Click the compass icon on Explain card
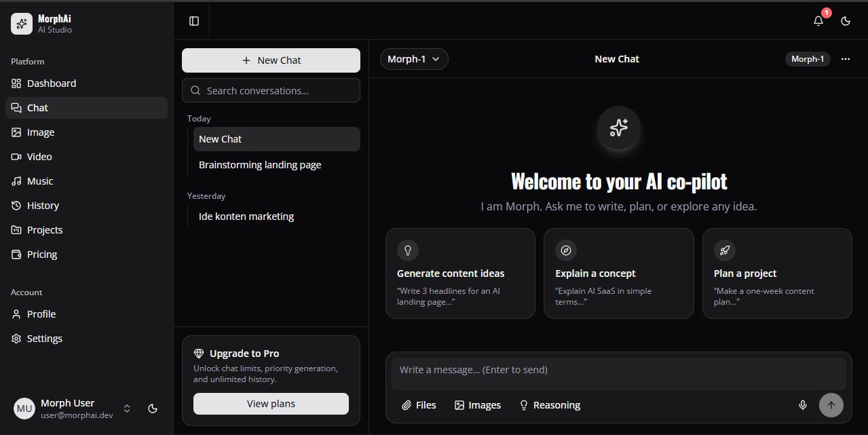Viewport: 868px width, 435px height. tap(566, 250)
